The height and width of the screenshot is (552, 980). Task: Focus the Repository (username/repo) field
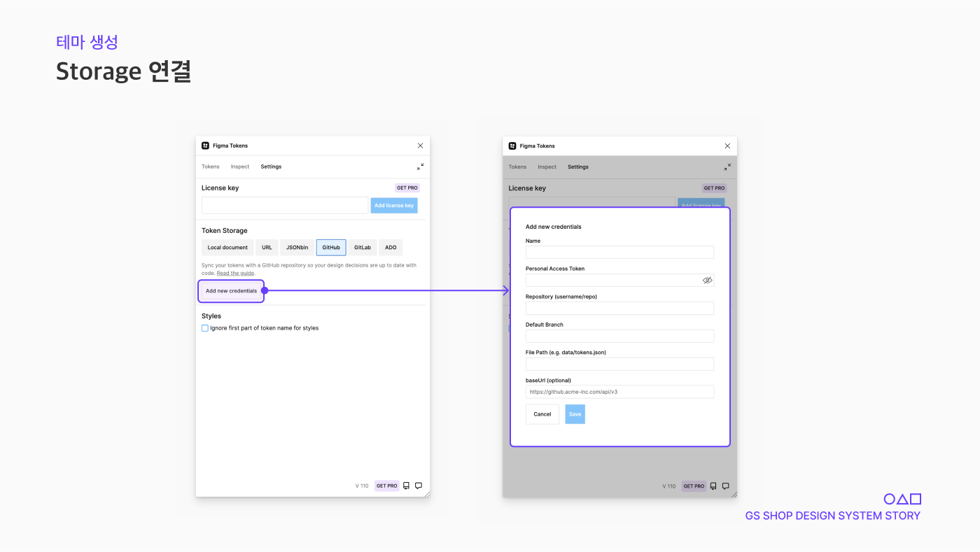click(619, 308)
